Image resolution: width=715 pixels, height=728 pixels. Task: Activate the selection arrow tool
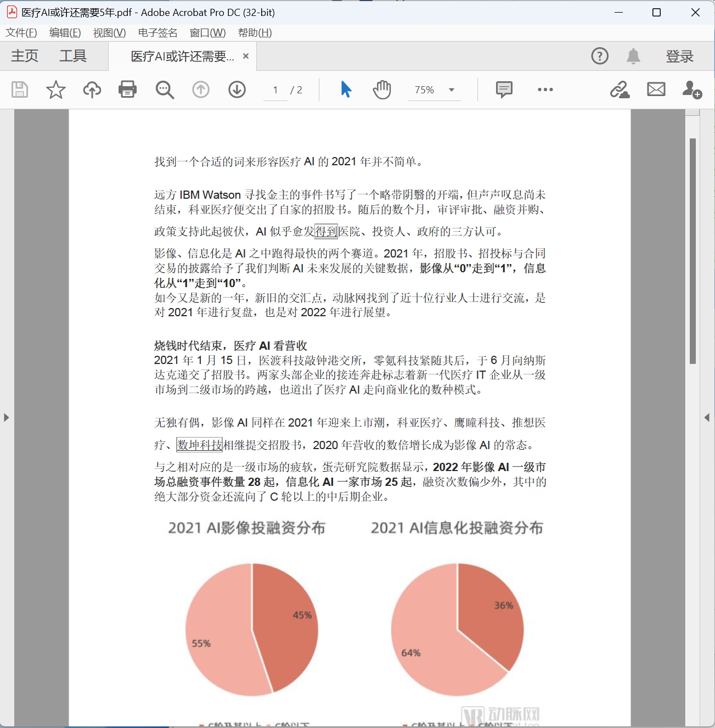tap(346, 89)
